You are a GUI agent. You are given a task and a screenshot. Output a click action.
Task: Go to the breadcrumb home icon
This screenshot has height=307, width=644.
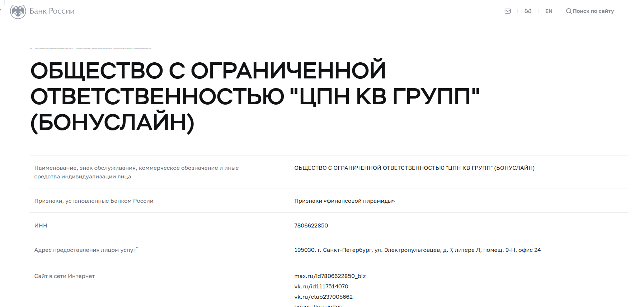pyautogui.click(x=31, y=48)
